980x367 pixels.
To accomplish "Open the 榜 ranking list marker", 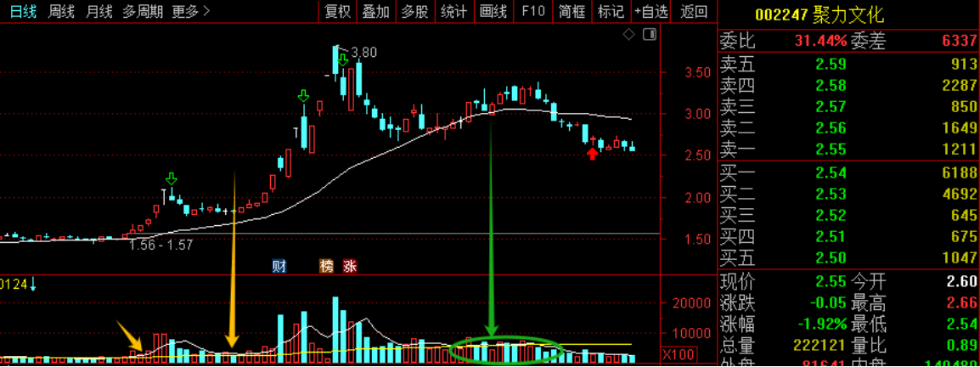I will click(327, 267).
